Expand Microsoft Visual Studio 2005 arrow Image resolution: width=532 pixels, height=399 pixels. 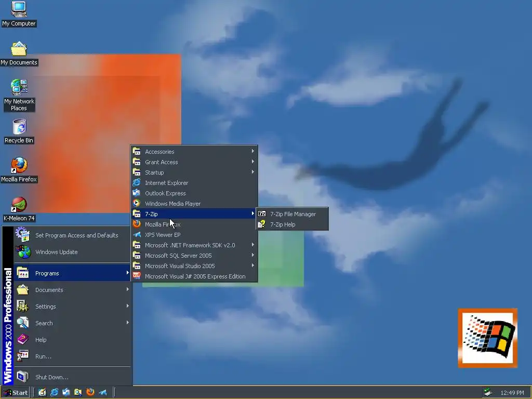click(x=253, y=265)
